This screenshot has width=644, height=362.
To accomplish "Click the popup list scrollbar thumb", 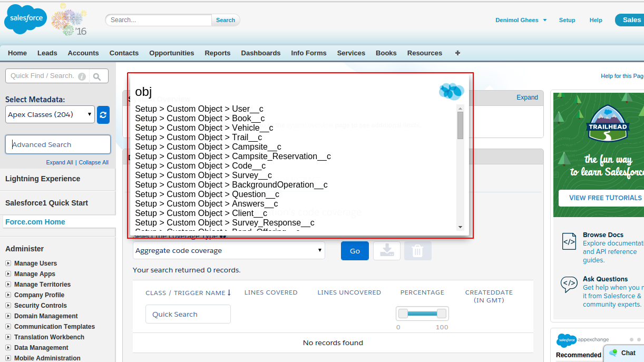I will tap(460, 125).
